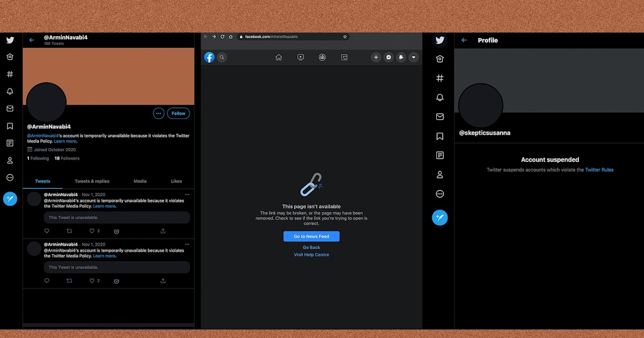Click Go to News Feed button
This screenshot has height=338, width=644.
311,237
